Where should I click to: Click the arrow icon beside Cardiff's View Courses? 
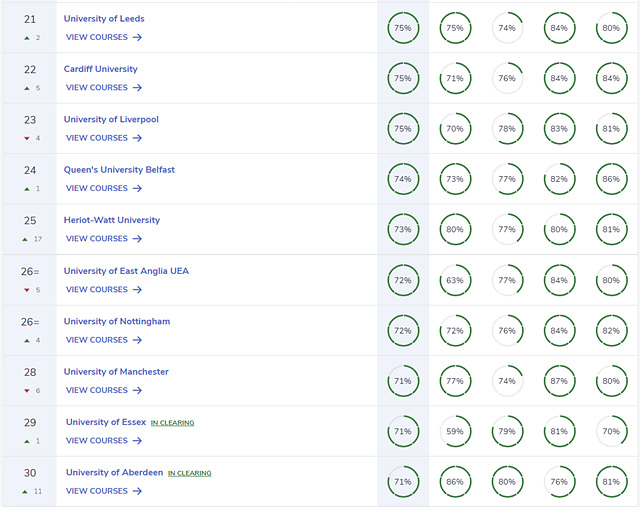137,88
